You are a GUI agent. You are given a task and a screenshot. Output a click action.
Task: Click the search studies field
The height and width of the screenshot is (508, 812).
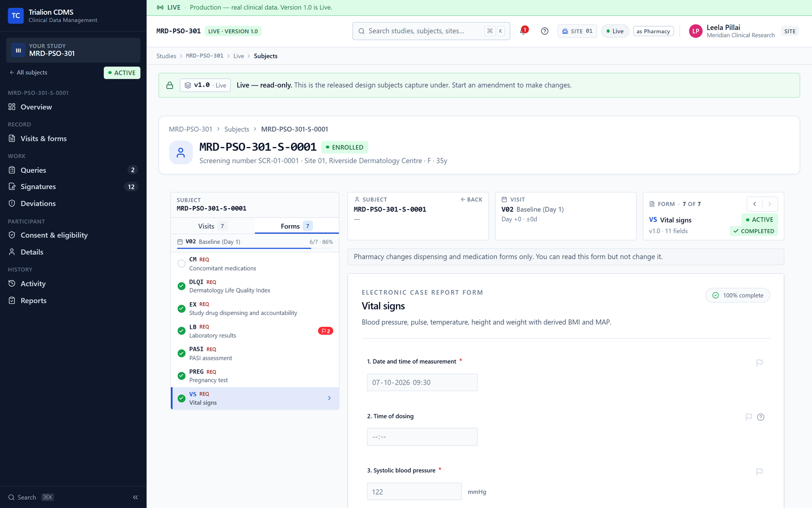(431, 31)
